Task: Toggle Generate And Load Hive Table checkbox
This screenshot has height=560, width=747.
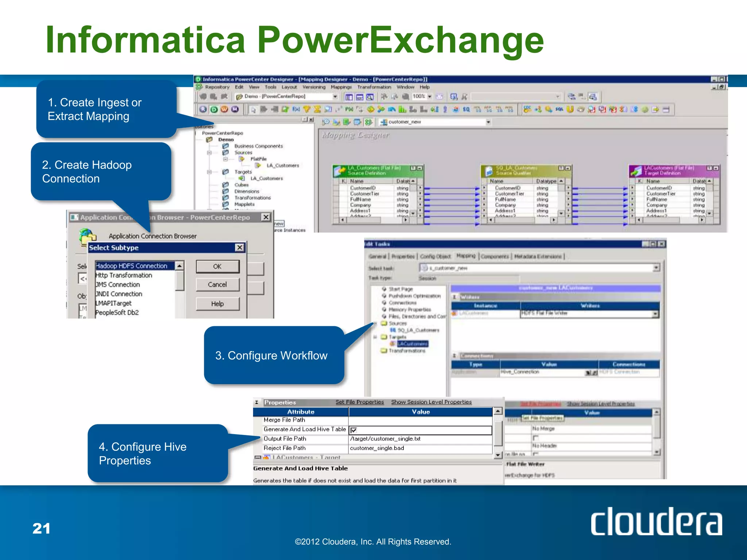Action: click(x=353, y=430)
